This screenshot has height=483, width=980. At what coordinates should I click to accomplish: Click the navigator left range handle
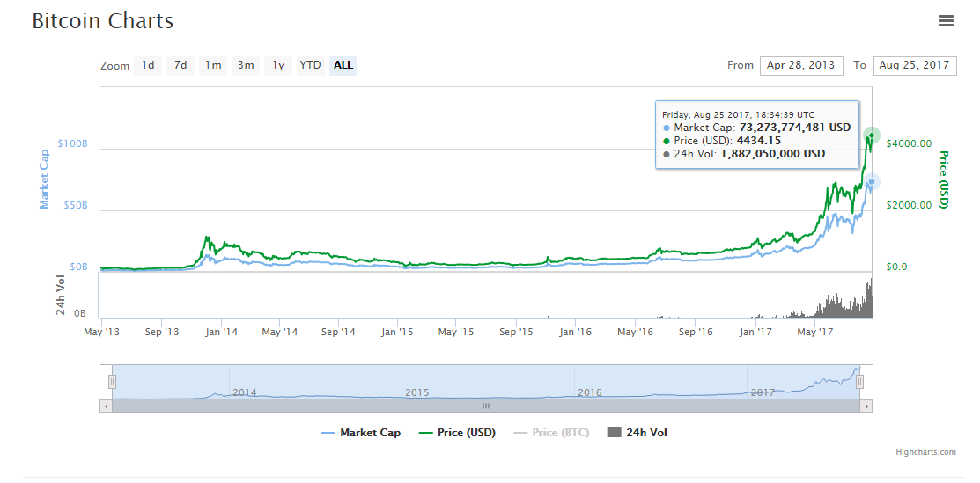[113, 381]
